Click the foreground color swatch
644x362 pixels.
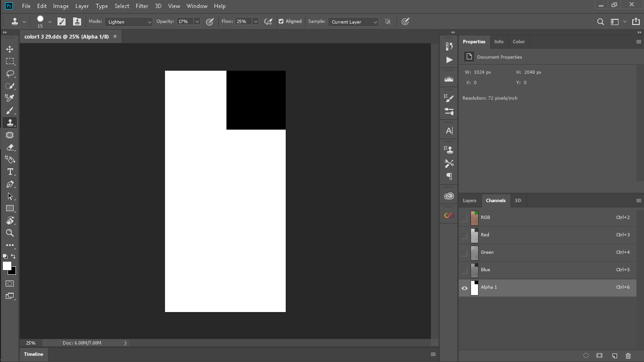[7, 266]
